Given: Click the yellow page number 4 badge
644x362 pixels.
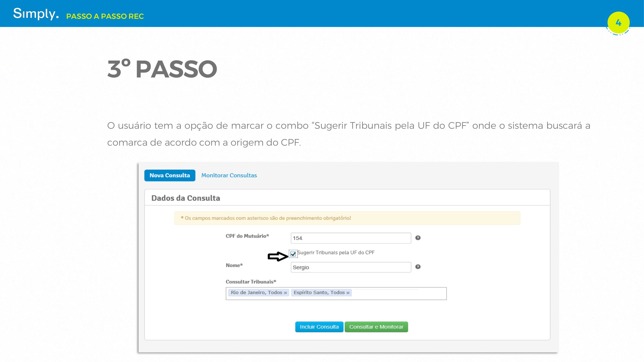Looking at the screenshot, I should point(618,23).
